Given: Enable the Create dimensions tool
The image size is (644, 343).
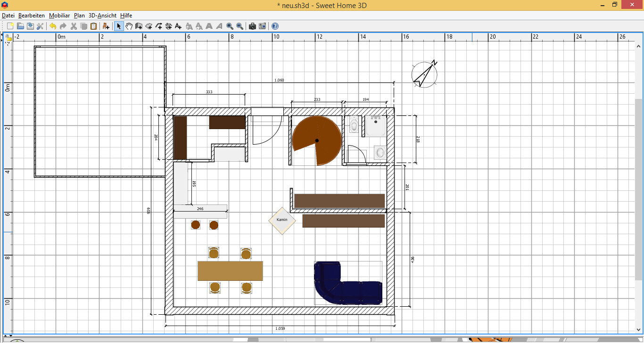Looking at the screenshot, I should point(168,26).
